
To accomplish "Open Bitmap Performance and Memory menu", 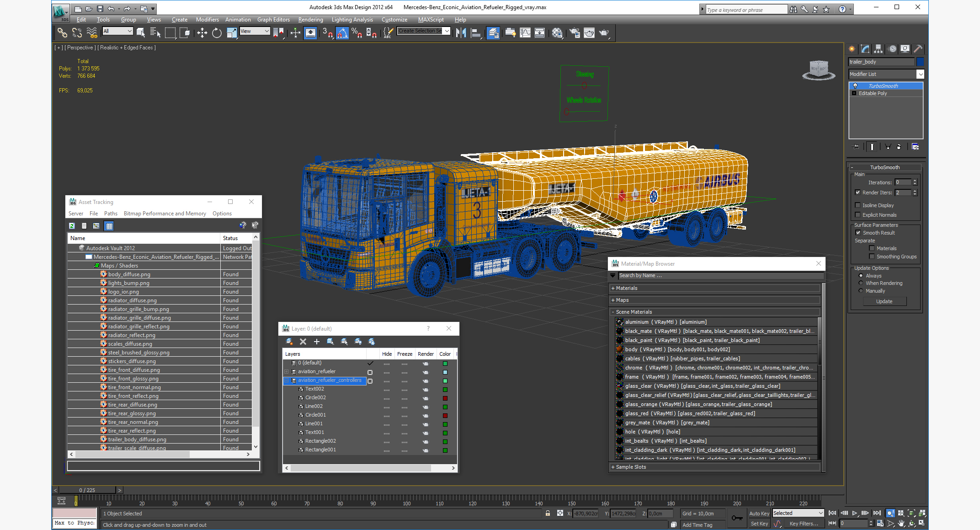I will (165, 214).
